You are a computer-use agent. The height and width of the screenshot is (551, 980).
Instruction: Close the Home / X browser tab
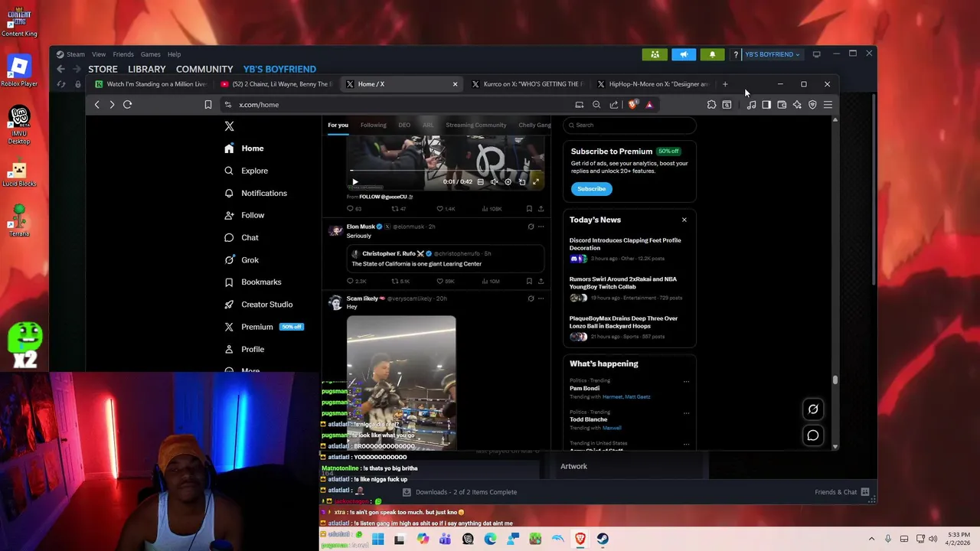tap(455, 84)
